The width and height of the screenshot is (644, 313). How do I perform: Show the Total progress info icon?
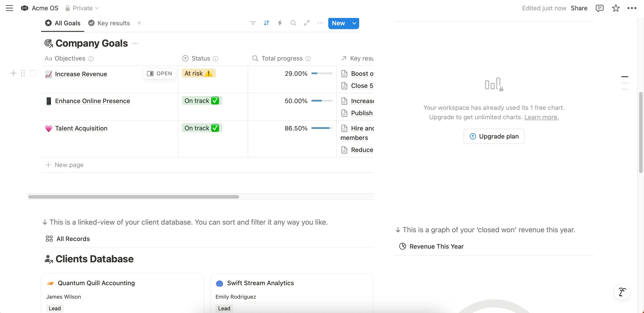click(308, 59)
